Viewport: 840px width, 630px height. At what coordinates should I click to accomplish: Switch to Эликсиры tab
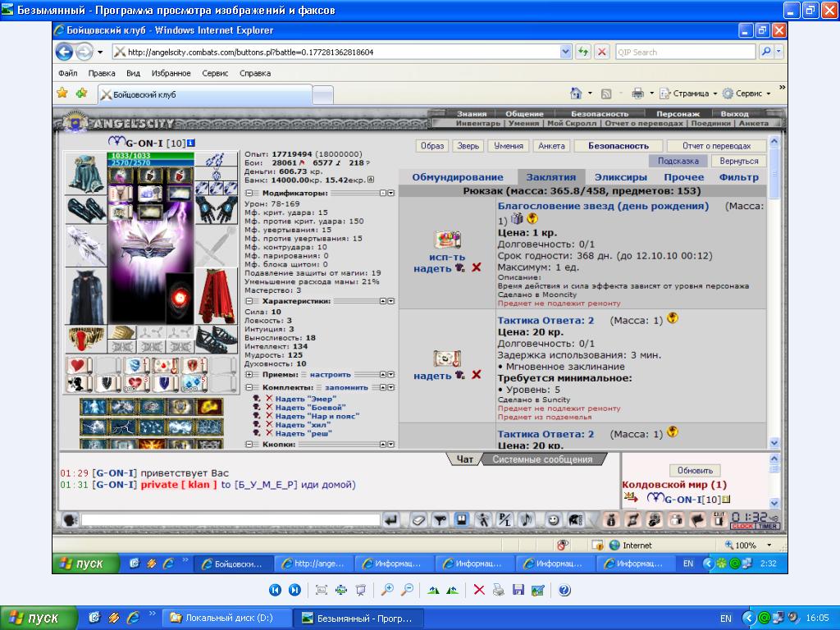click(621, 177)
